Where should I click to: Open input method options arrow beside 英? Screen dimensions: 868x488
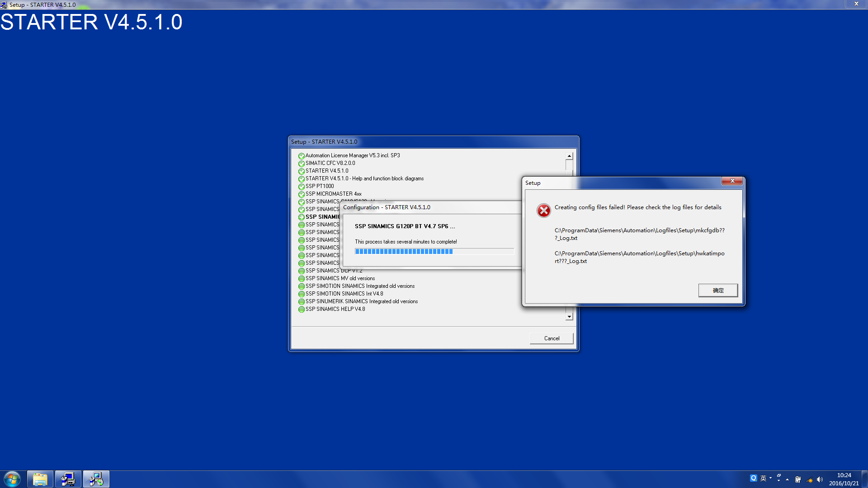770,478
